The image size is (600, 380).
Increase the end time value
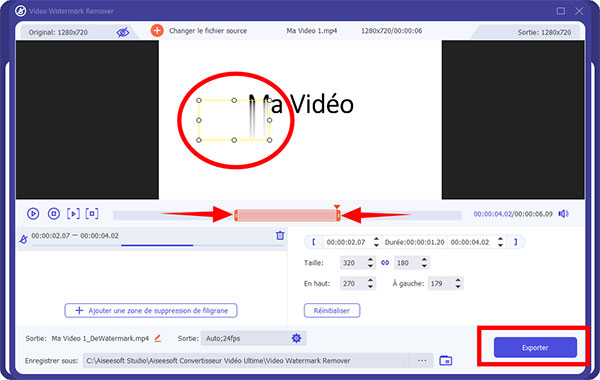501,239
